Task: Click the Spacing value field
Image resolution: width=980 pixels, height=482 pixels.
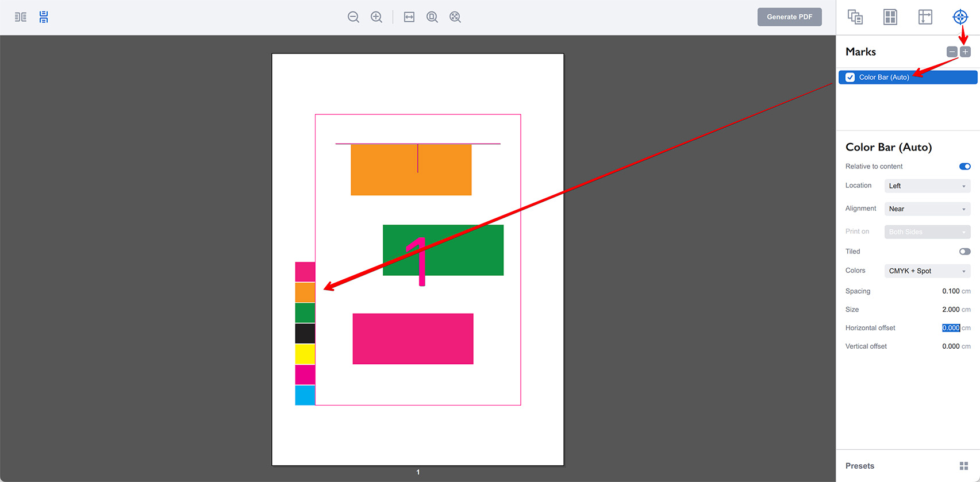Action: 951,291
